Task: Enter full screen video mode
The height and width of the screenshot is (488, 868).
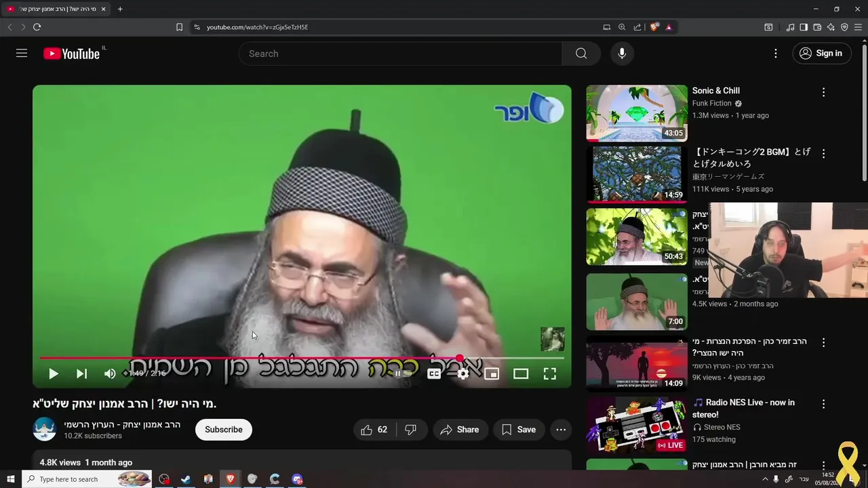Action: [x=550, y=373]
